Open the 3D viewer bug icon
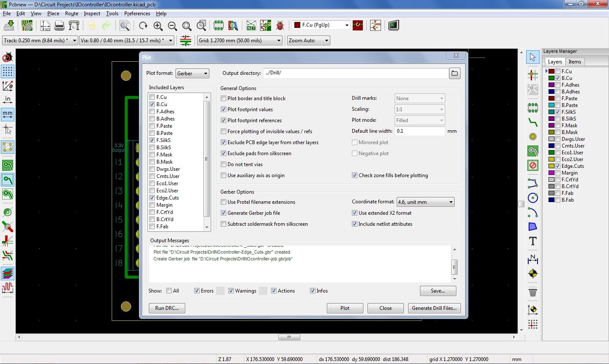 pyautogui.click(x=280, y=26)
